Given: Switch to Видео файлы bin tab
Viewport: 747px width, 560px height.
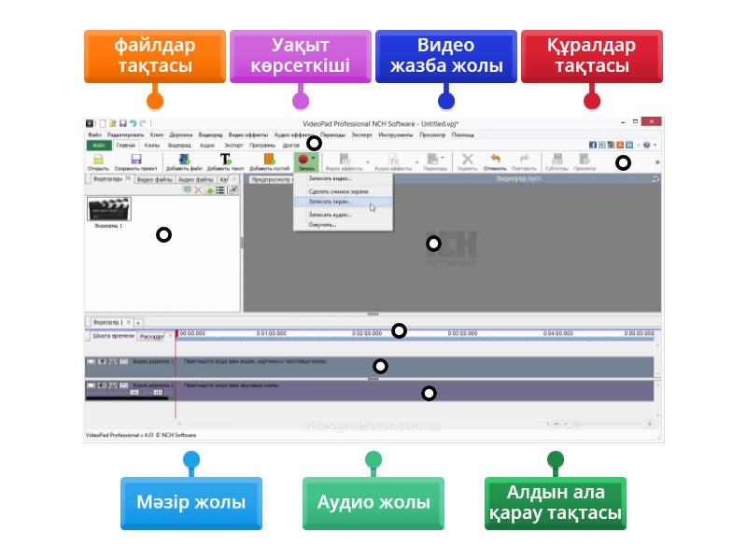Looking at the screenshot, I should (x=154, y=179).
